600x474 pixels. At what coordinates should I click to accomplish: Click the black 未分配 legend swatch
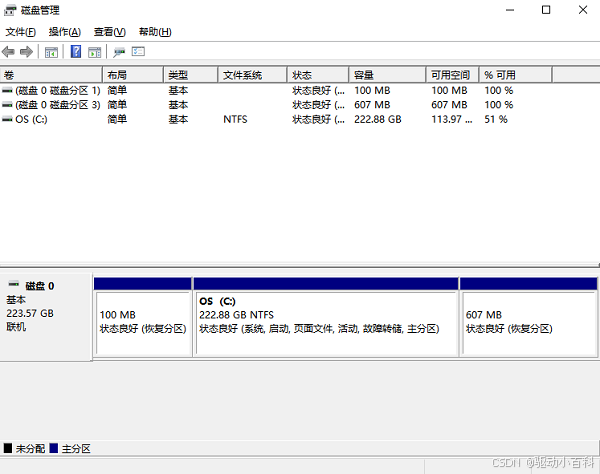[8, 448]
